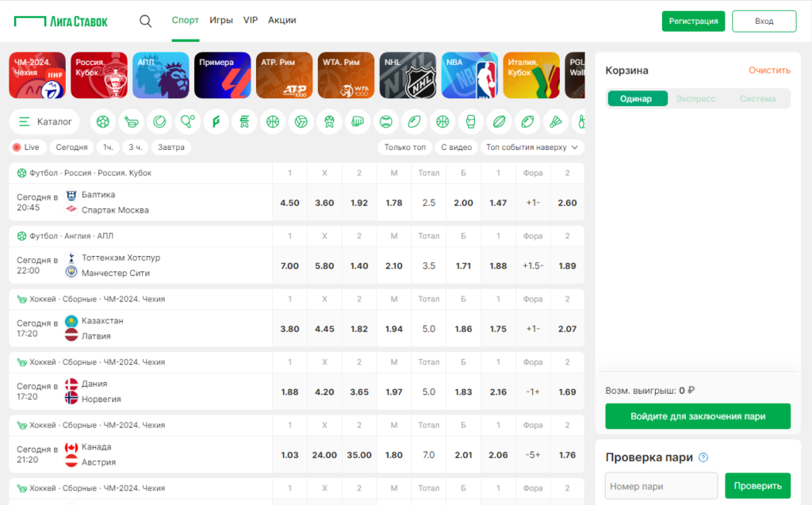Screen dimensions: 812x505
Task: Pick odds 35.00 for Австрия win
Action: (359, 455)
